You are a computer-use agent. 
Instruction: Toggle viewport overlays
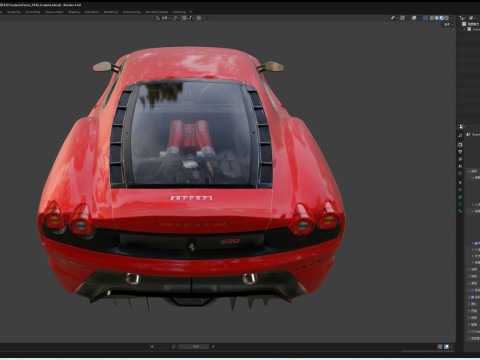pos(414,18)
